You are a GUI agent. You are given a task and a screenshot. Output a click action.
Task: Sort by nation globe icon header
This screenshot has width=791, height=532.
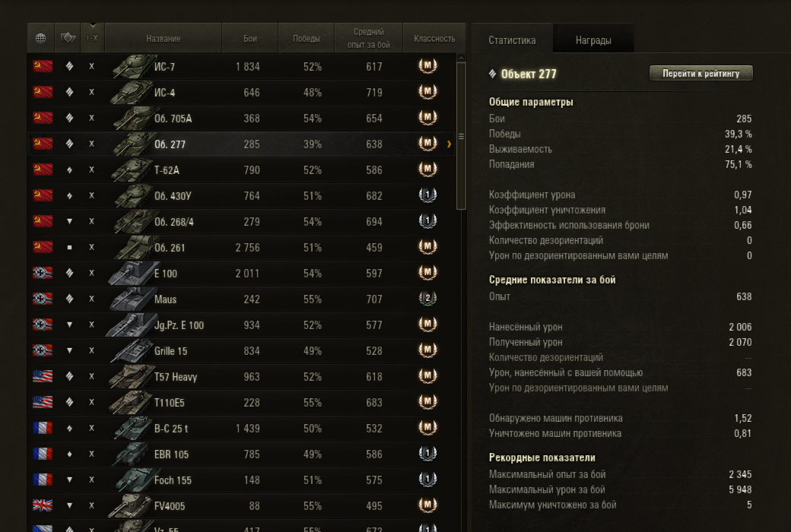tap(41, 38)
